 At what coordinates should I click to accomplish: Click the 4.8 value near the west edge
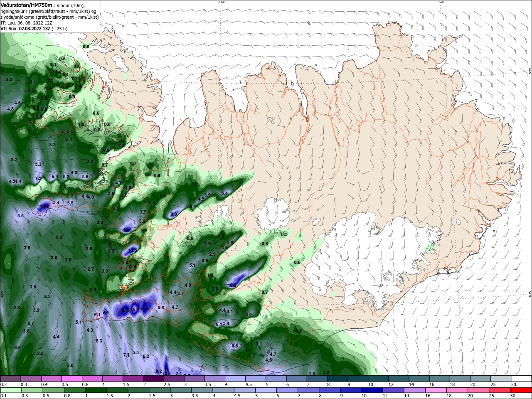[10, 109]
